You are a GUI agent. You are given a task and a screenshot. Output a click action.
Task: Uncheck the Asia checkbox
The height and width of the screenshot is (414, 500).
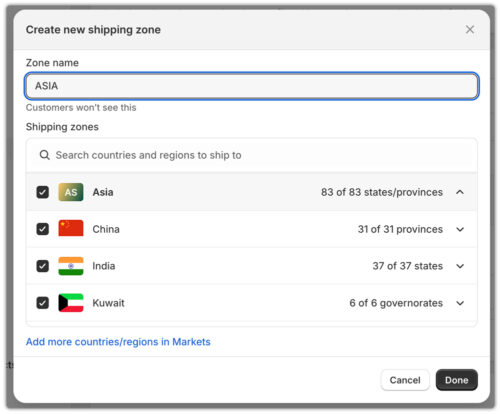point(42,192)
